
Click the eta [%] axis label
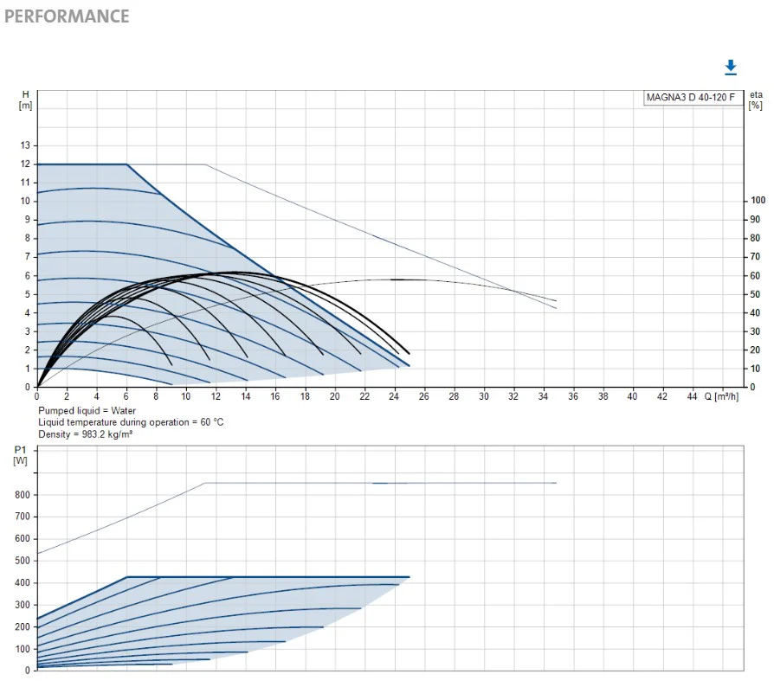pyautogui.click(x=756, y=100)
